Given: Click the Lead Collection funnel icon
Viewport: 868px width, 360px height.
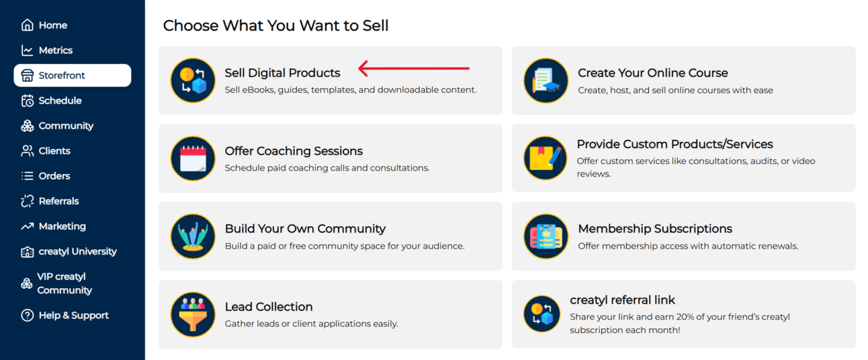Looking at the screenshot, I should click(193, 314).
